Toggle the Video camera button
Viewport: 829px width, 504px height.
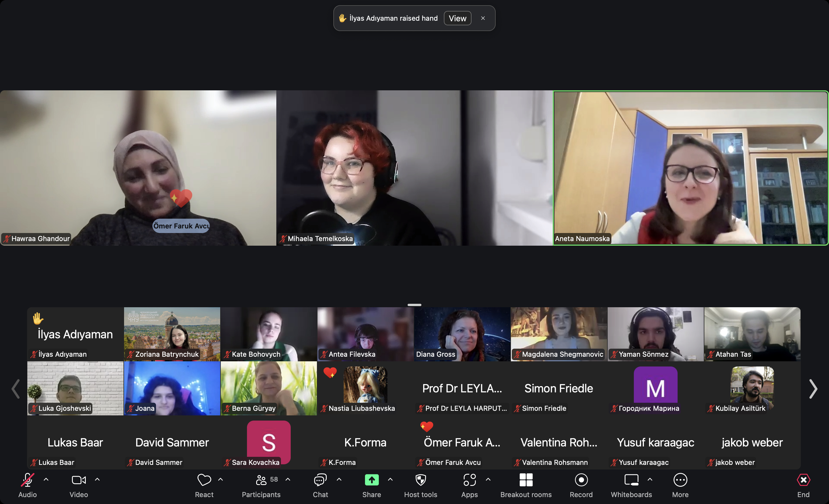pos(79,480)
